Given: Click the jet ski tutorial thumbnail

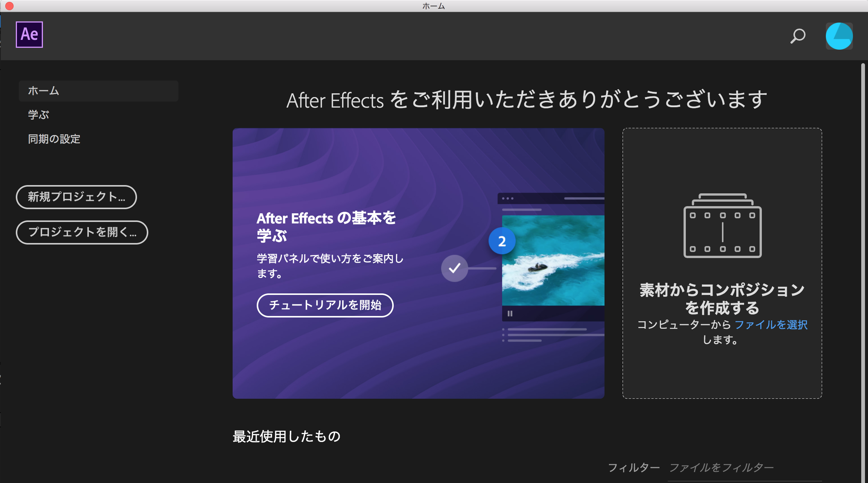Looking at the screenshot, I should tap(553, 260).
